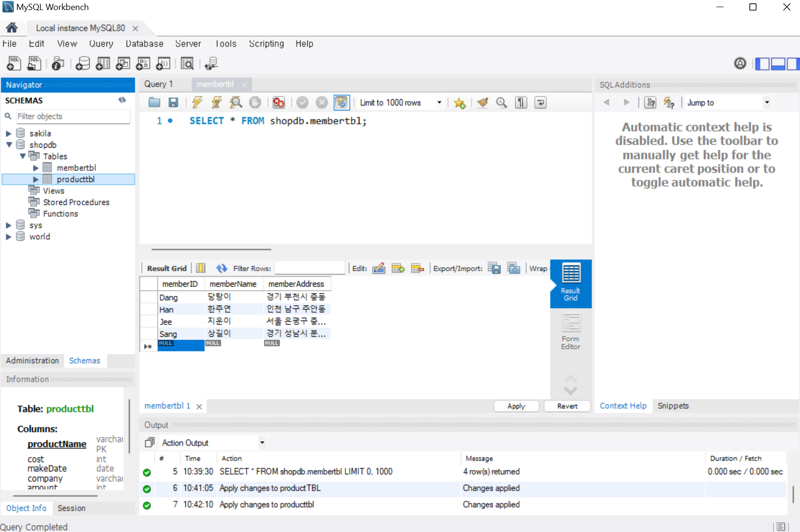800x532 pixels.
Task: Rollback the current transaction
Action: 322,102
